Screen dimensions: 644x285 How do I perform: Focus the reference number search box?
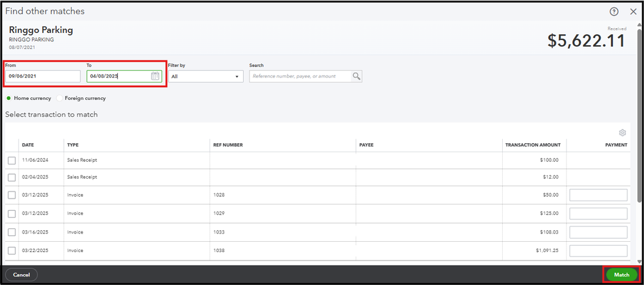(x=300, y=76)
